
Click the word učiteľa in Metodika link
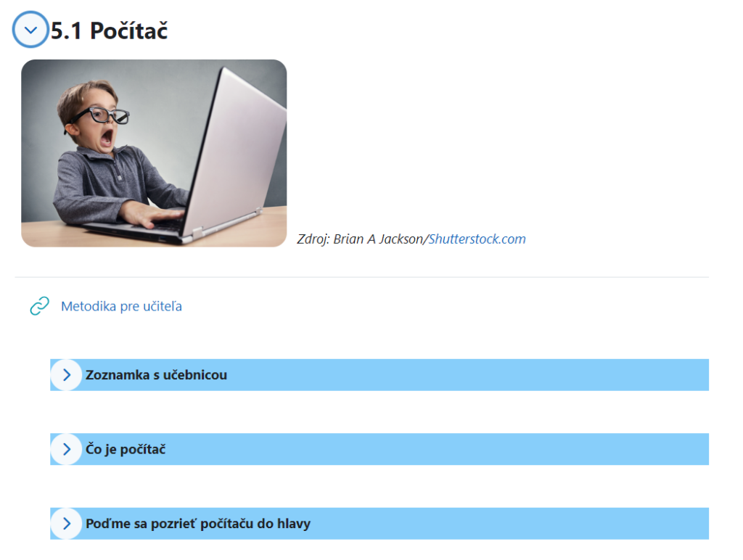pyautogui.click(x=163, y=307)
